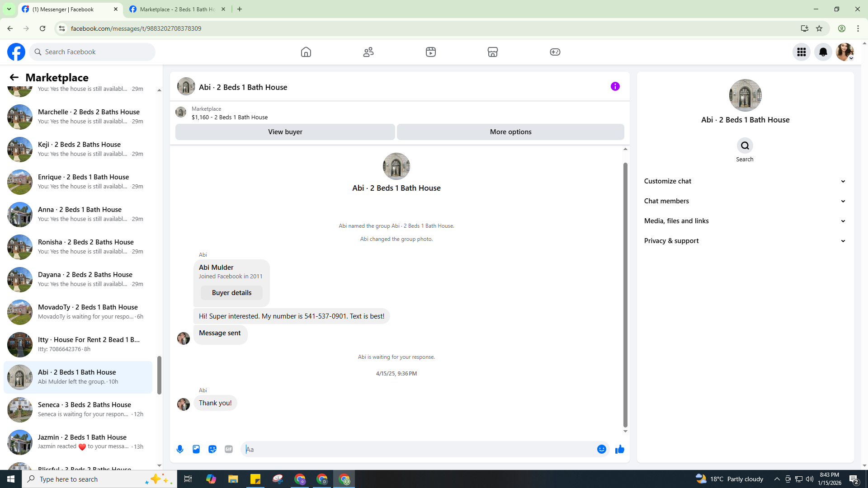Switch to the Marketplace 2 Beds browser tab
The height and width of the screenshot is (488, 868).
click(x=177, y=9)
